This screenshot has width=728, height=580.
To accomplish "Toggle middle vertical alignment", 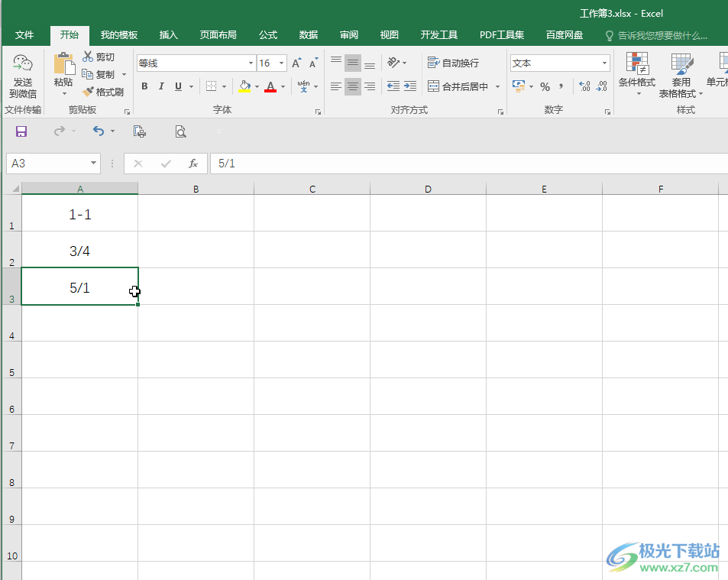I will [x=353, y=63].
